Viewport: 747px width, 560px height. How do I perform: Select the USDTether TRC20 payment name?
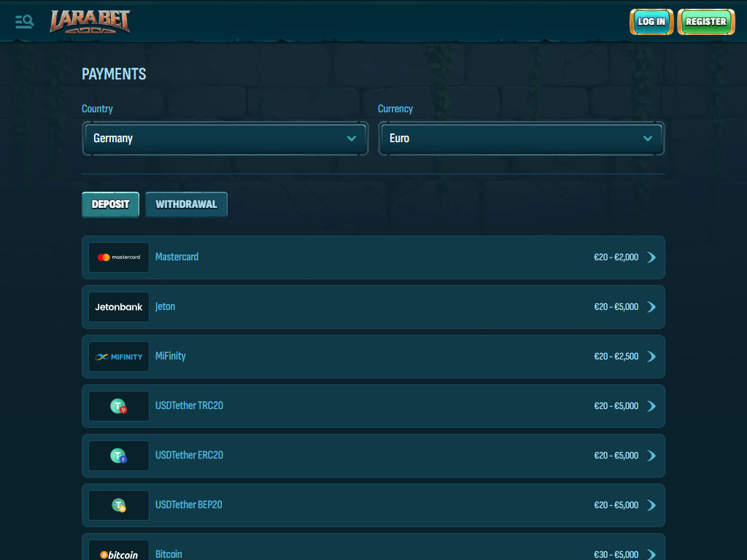tap(189, 405)
